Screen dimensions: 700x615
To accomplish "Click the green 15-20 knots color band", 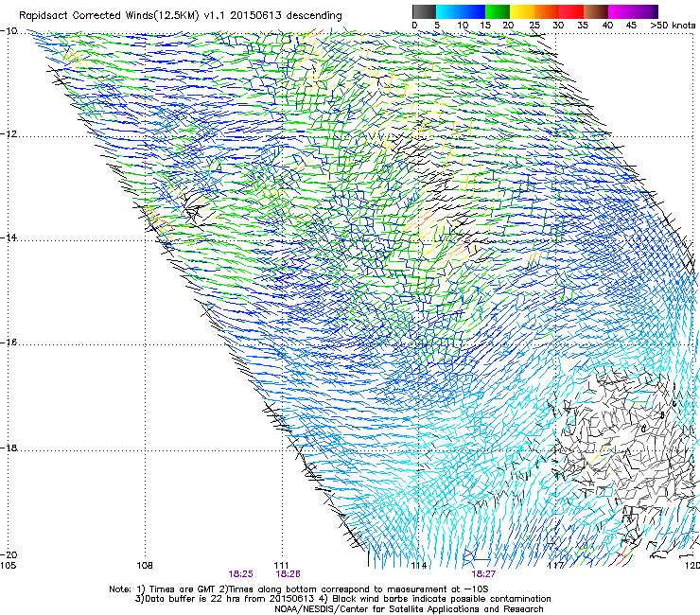I will tap(498, 11).
